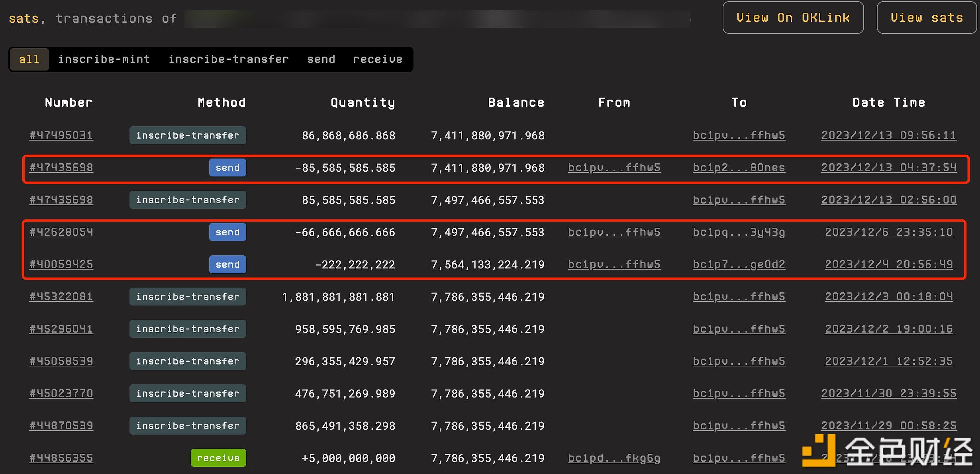The image size is (980, 474).
Task: Select quantity value 1,881,881,881.881
Action: 338,297
